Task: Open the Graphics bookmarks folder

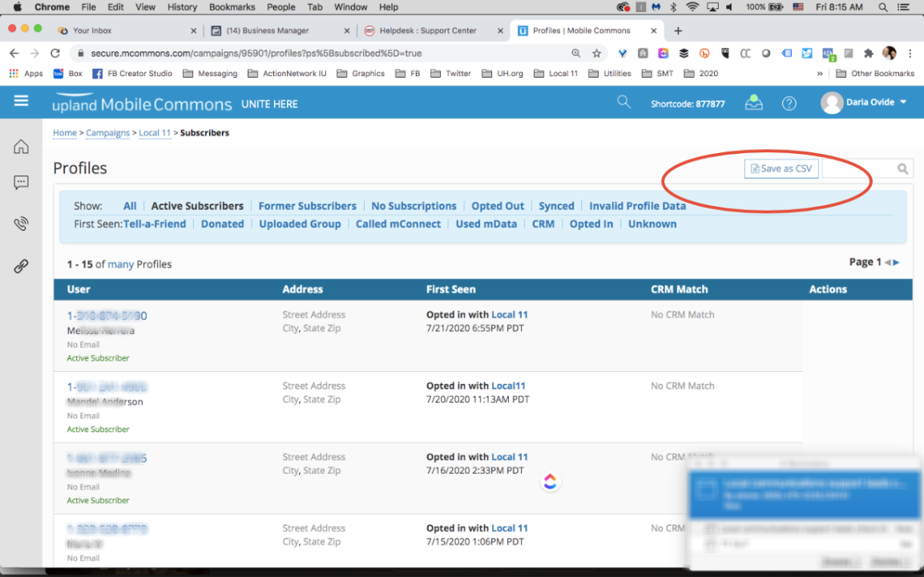Action: (x=361, y=74)
